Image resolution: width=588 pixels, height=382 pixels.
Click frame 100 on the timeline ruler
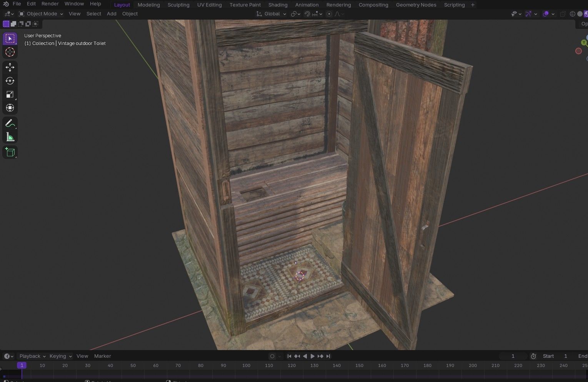[x=246, y=365]
